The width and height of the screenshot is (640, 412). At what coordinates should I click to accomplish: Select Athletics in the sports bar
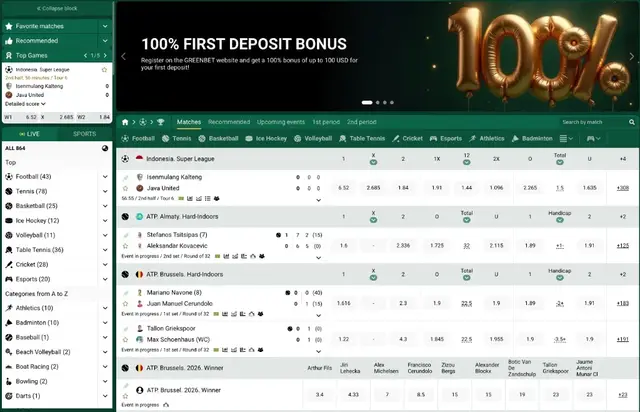[486, 138]
